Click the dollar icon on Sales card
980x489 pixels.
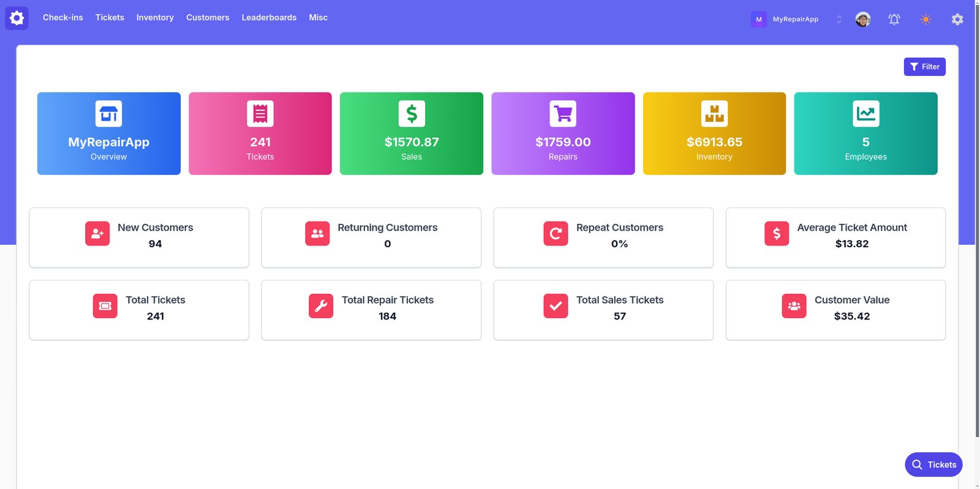pyautogui.click(x=412, y=114)
